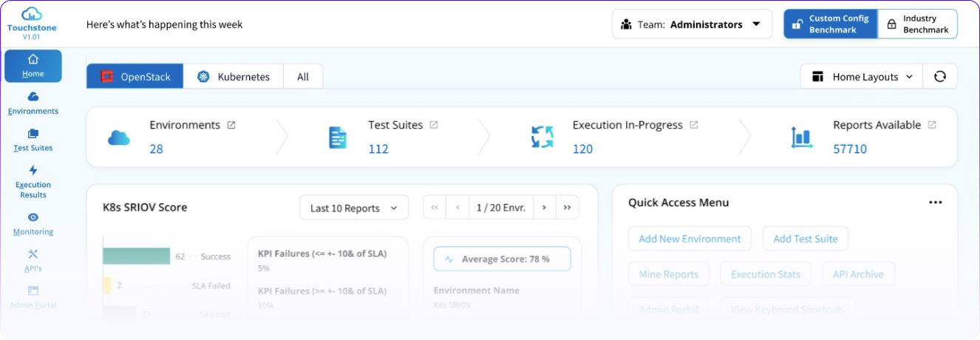
Task: Open the Home Layouts dropdown
Action: 862,77
